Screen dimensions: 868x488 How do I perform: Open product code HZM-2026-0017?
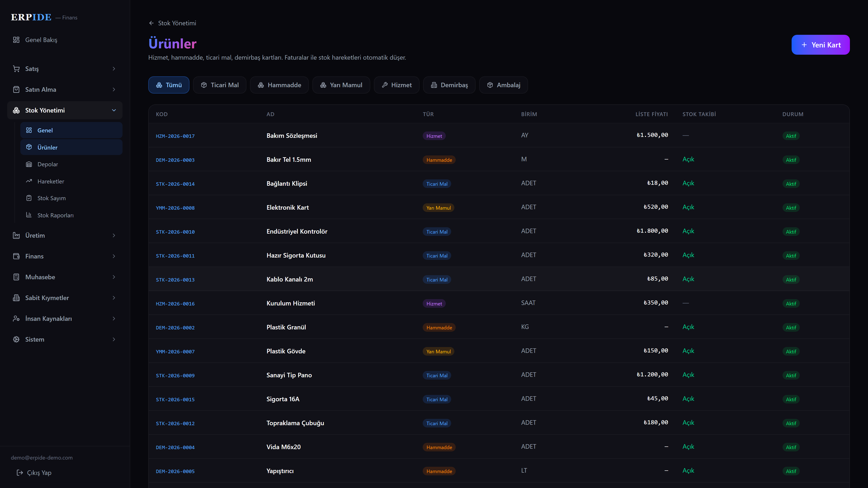(175, 136)
